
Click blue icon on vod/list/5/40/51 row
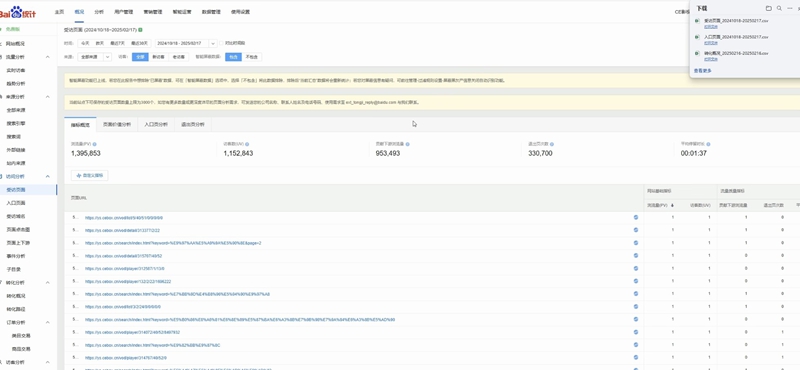[636, 217]
